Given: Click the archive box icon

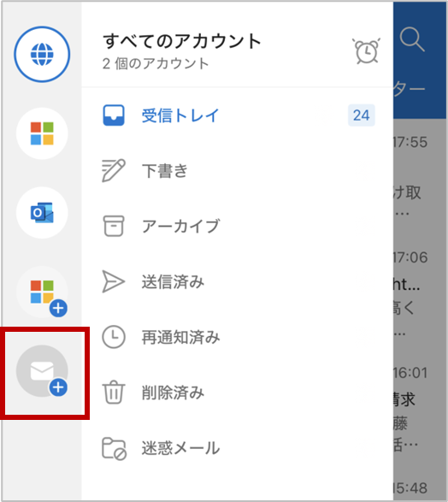Looking at the screenshot, I should [x=114, y=226].
